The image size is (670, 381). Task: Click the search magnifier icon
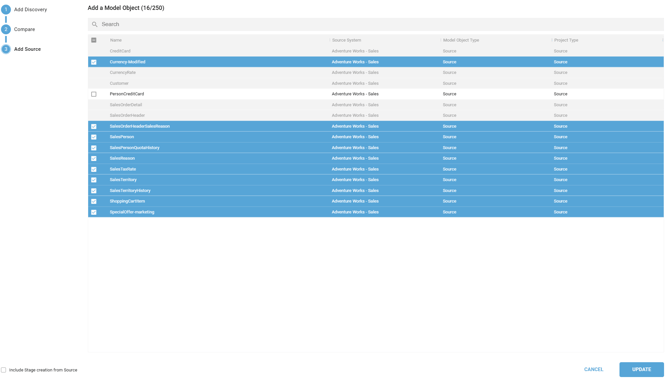point(94,24)
